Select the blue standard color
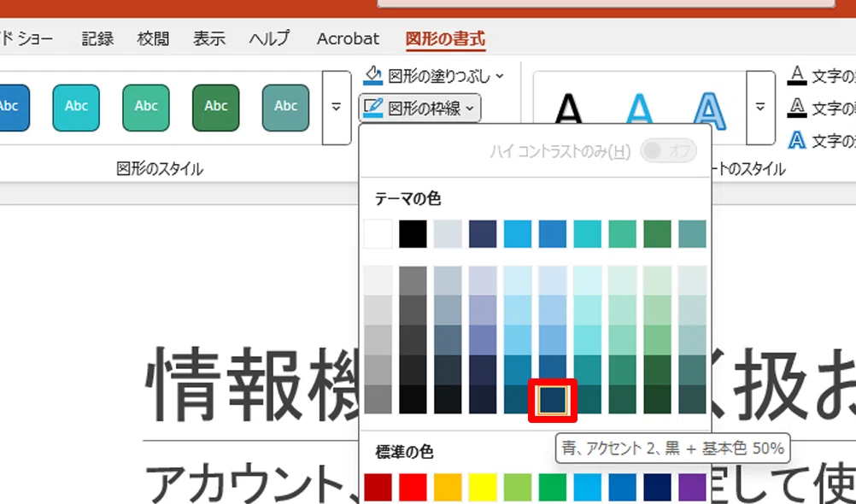 pos(622,487)
